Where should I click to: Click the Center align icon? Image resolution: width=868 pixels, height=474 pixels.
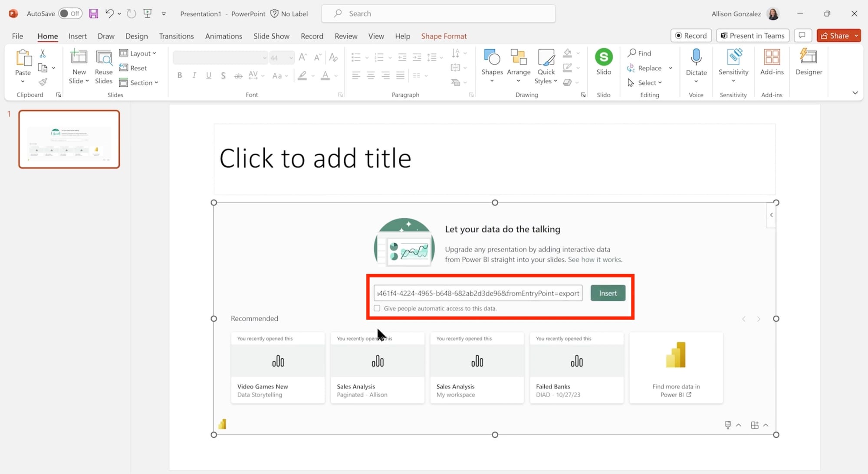[371, 75]
